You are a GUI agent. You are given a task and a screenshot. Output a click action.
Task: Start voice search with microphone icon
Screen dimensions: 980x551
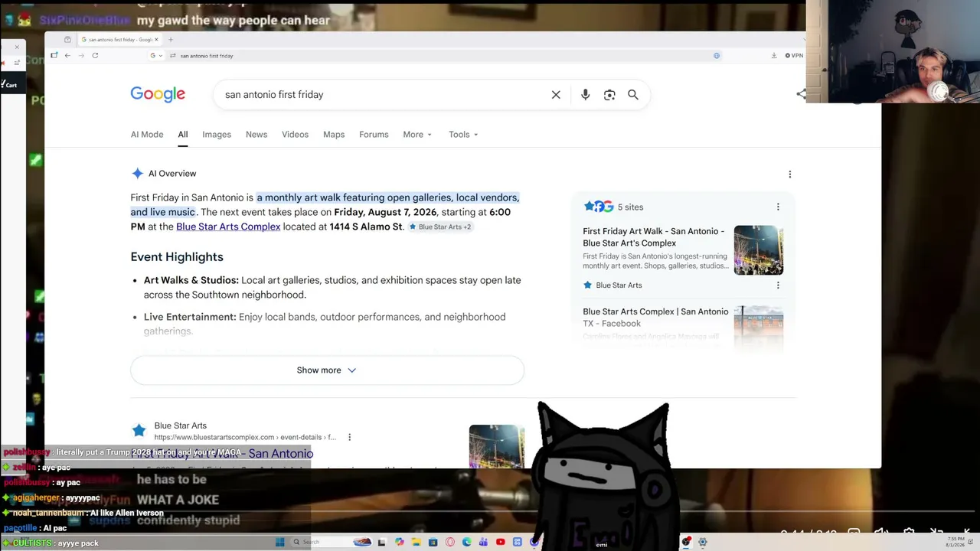585,95
